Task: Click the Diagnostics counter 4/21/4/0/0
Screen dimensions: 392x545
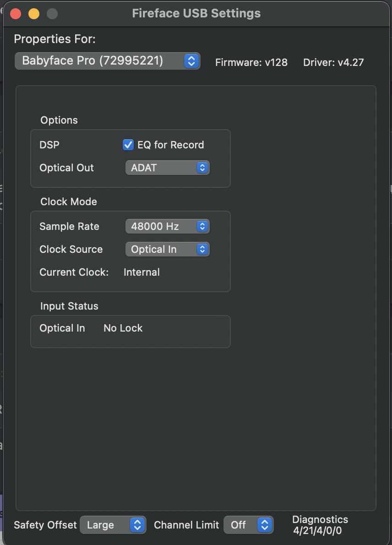Action: click(320, 525)
